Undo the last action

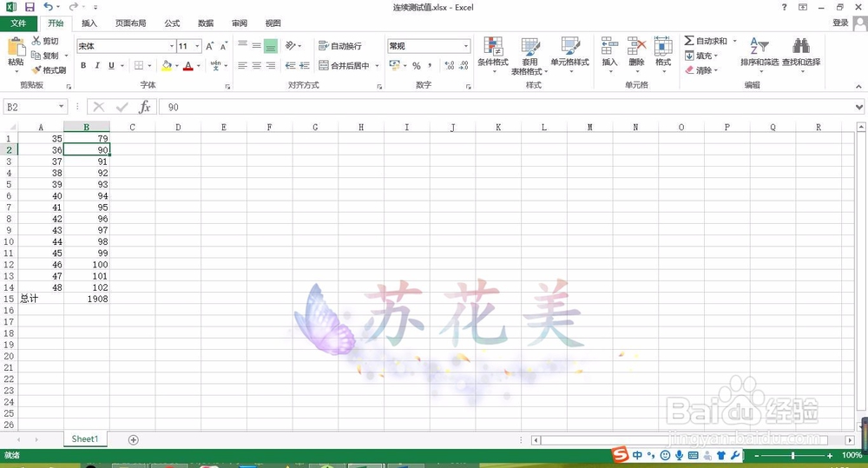click(x=48, y=7)
